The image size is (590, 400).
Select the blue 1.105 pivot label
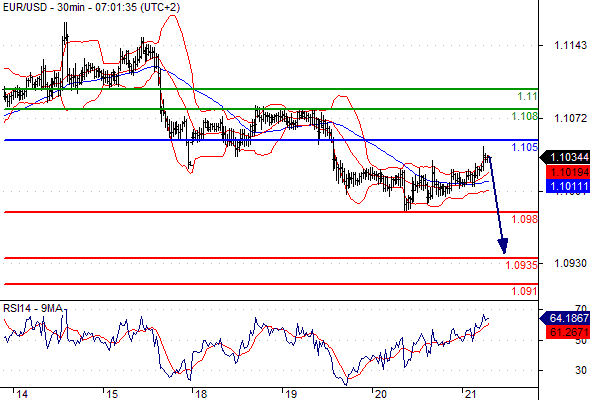[525, 147]
